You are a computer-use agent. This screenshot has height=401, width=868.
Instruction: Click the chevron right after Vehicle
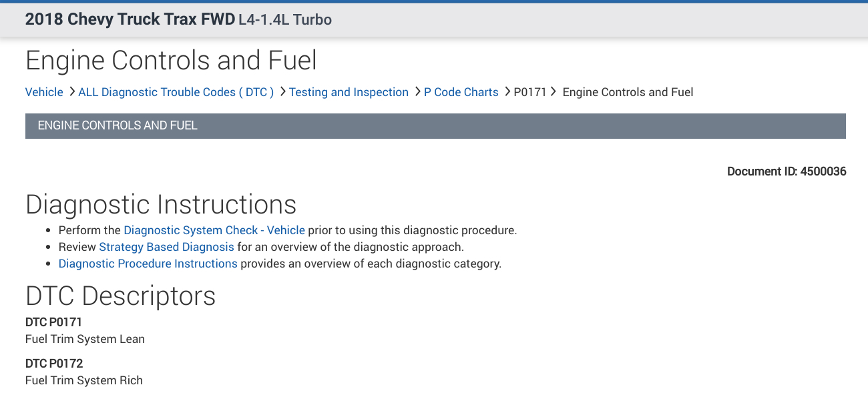[71, 91]
